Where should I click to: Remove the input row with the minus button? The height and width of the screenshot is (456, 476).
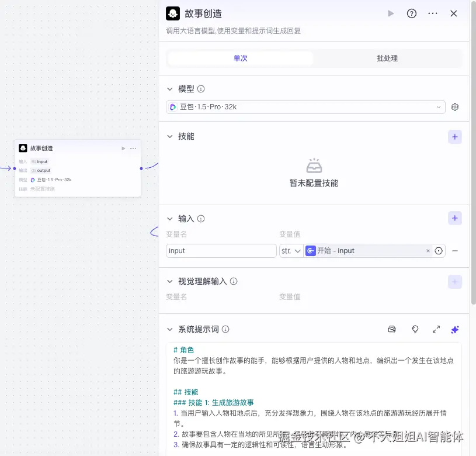coord(455,250)
